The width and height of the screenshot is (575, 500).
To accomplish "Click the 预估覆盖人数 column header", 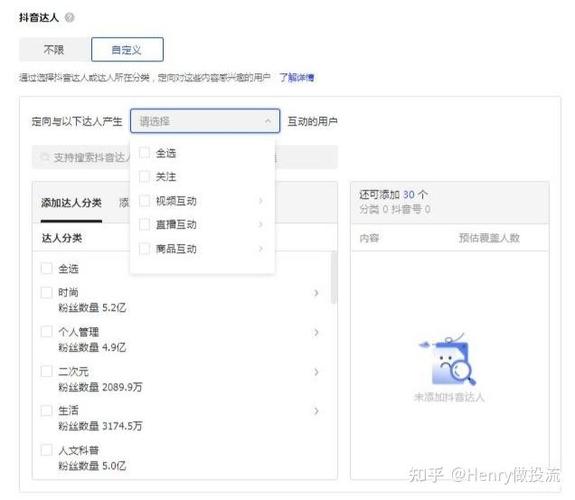I will [x=489, y=238].
